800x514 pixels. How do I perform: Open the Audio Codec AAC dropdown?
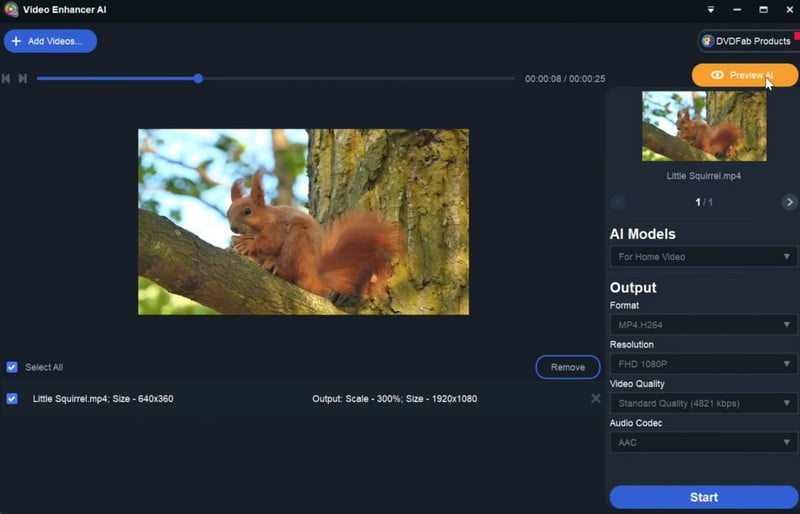click(x=704, y=443)
